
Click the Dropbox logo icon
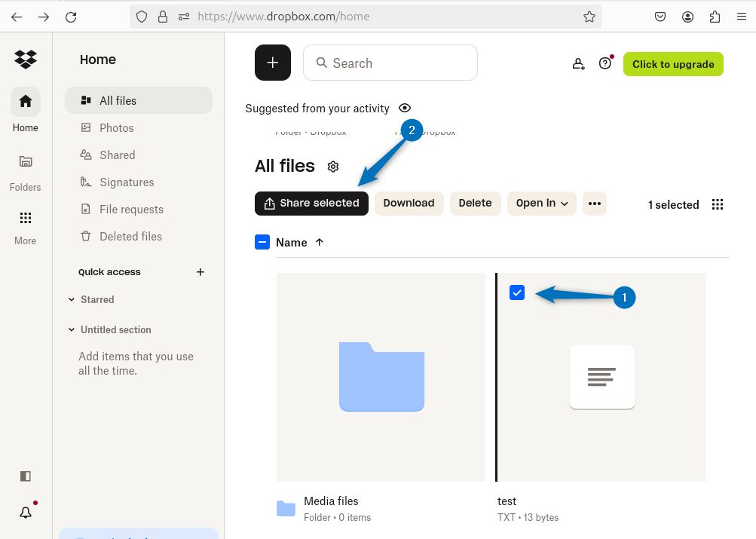(26, 59)
